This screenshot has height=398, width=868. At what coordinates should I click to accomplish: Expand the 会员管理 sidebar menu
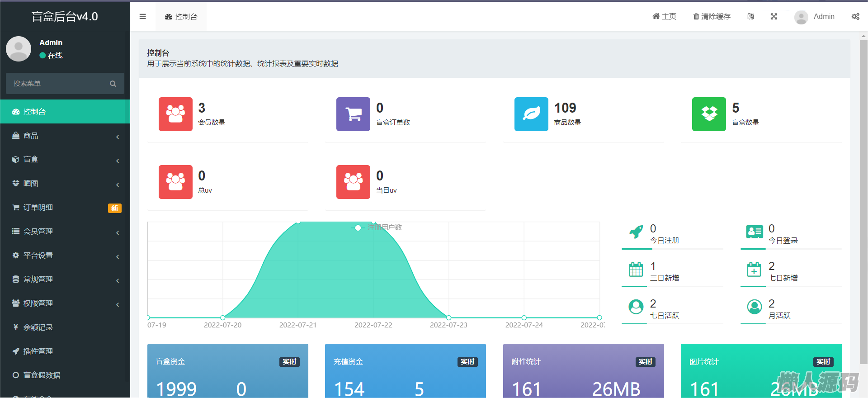[x=65, y=232]
